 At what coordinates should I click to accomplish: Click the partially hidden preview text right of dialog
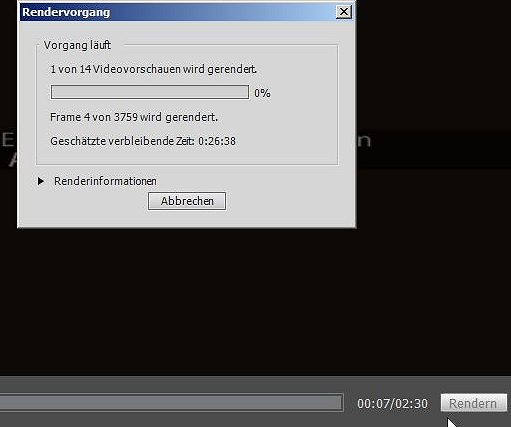tap(364, 141)
